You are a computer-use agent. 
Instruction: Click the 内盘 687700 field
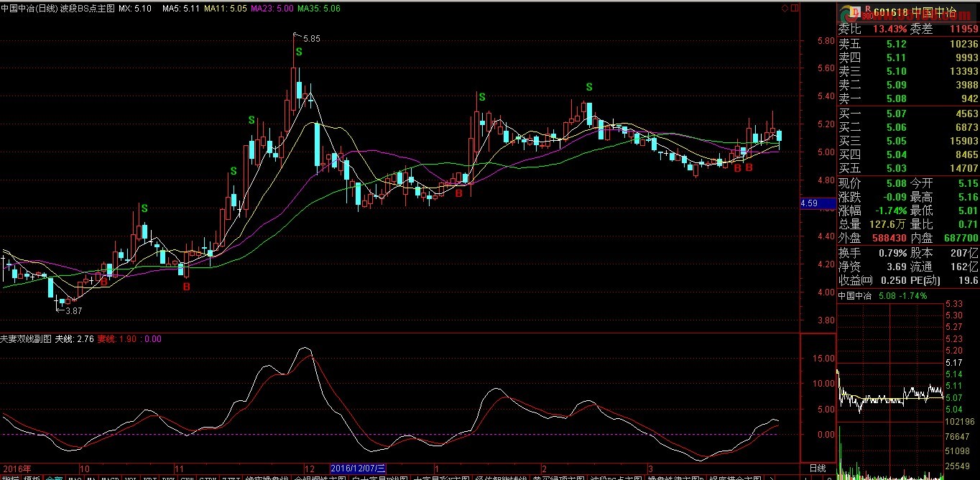(x=944, y=238)
